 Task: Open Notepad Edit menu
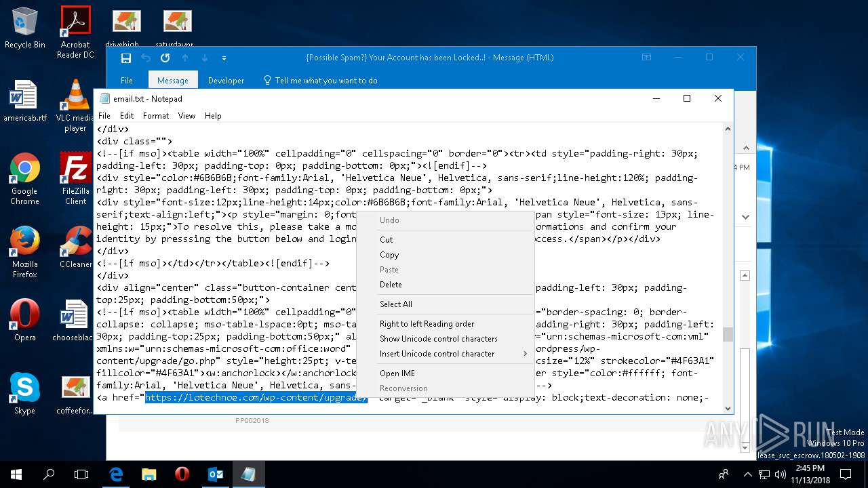pyautogui.click(x=127, y=116)
